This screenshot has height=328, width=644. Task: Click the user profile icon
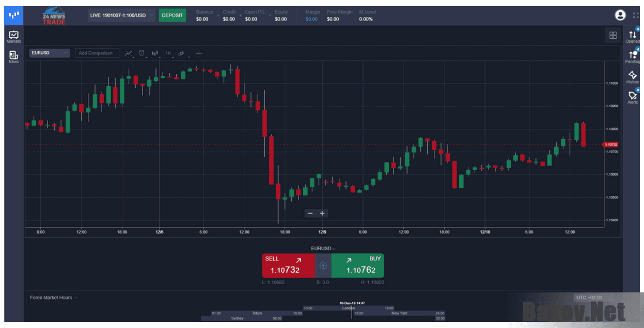click(620, 15)
